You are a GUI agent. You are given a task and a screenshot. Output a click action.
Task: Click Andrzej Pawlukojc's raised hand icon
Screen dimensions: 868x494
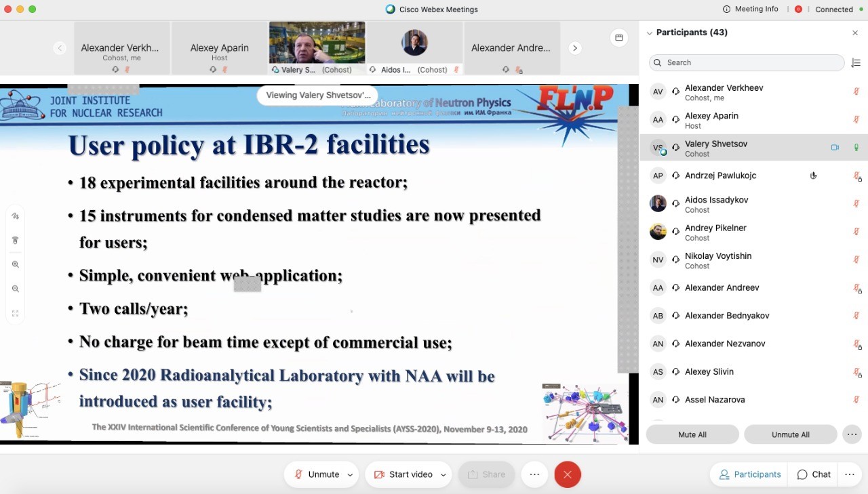813,176
